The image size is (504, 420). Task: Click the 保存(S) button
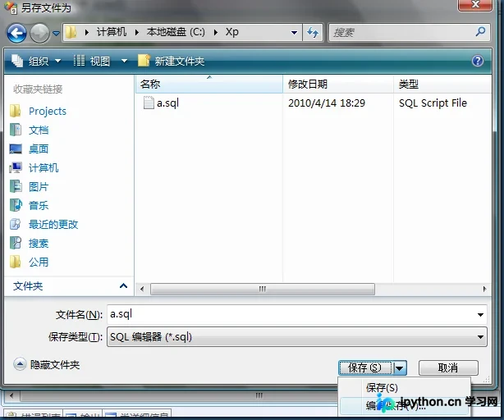365,367
